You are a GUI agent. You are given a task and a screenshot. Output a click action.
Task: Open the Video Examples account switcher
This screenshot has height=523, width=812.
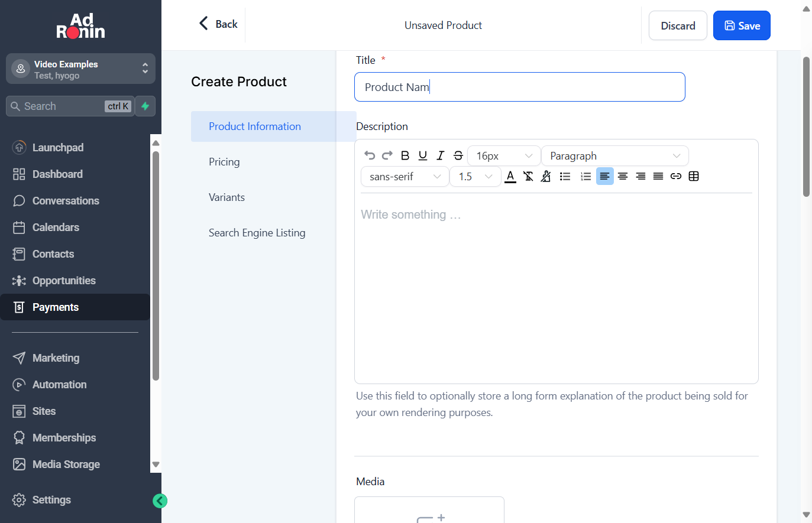tap(80, 69)
